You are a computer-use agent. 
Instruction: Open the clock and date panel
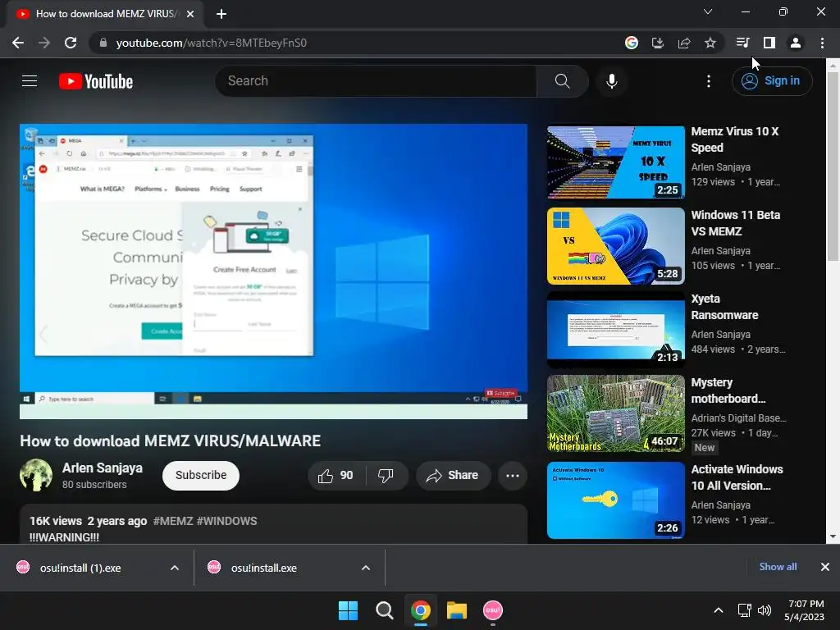(805, 610)
